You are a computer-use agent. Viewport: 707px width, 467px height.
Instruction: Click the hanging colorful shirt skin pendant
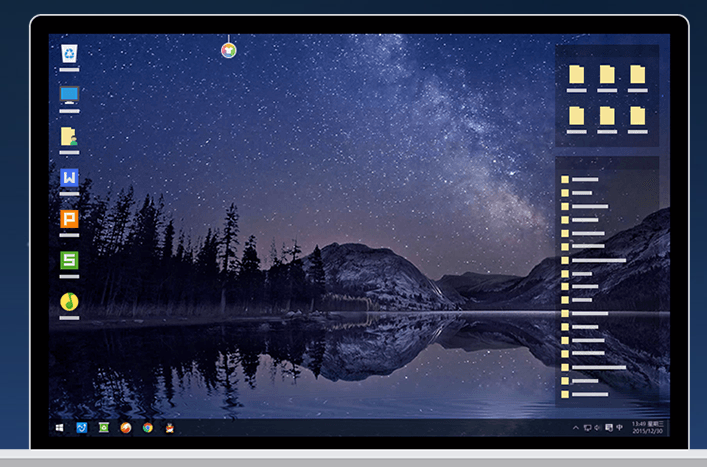229,50
